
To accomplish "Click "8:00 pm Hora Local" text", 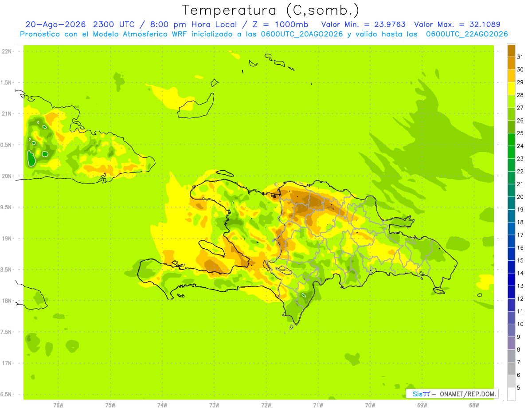I will coord(193,24).
